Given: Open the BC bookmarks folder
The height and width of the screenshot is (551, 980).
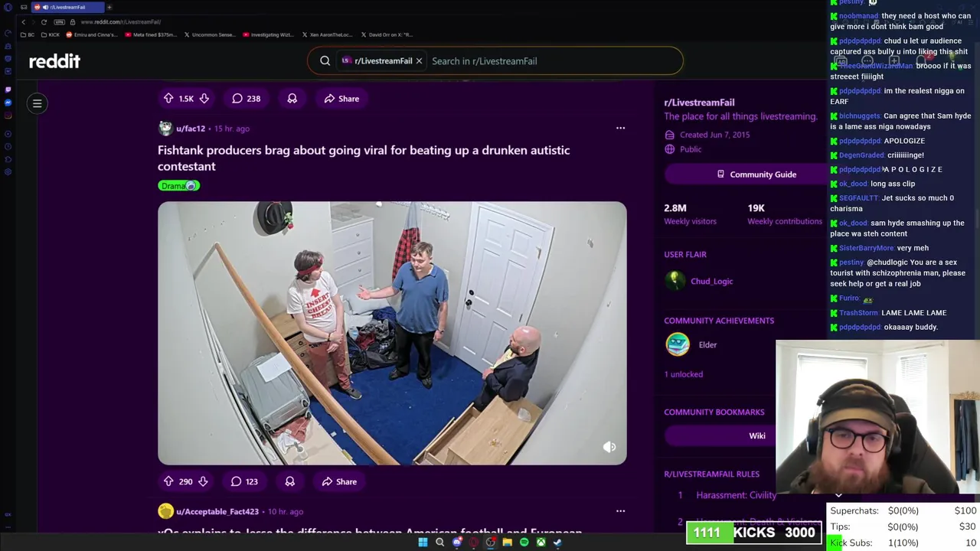Looking at the screenshot, I should click(x=27, y=34).
